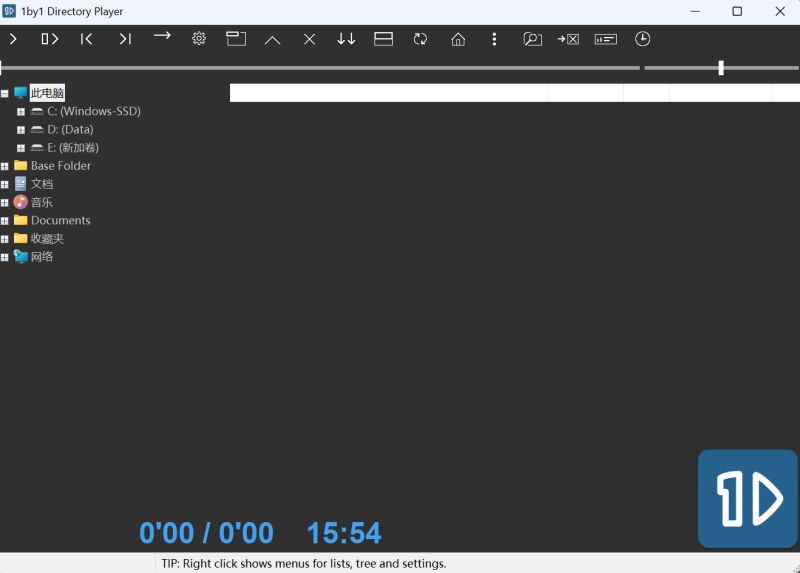The height and width of the screenshot is (573, 800).
Task: Click the upward chevron toolbar icon
Action: pyautogui.click(x=272, y=40)
